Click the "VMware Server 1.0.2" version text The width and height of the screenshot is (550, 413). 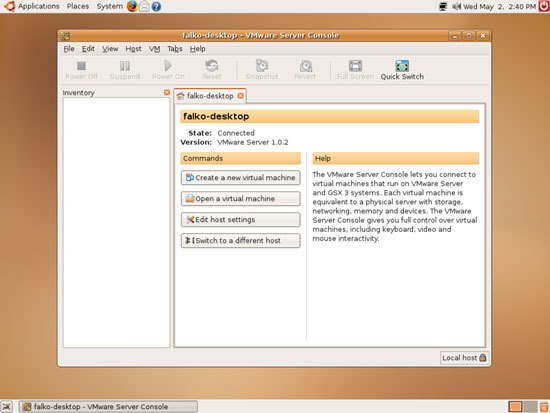point(253,142)
